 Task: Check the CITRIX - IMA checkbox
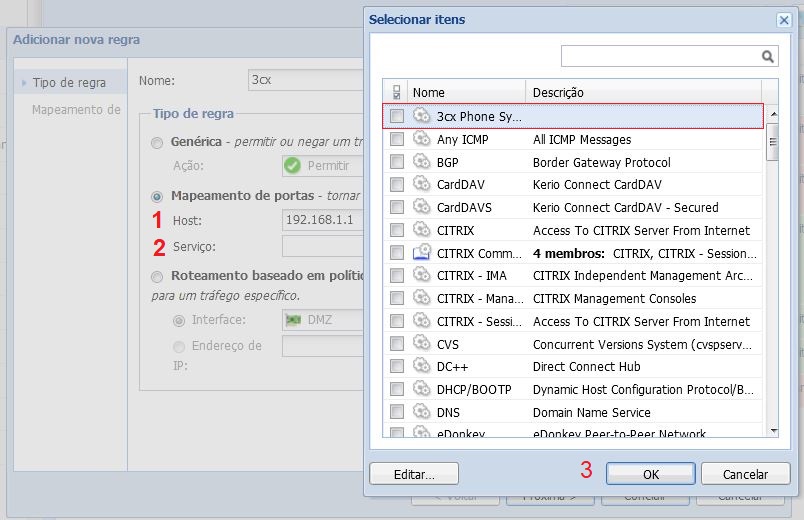(396, 275)
